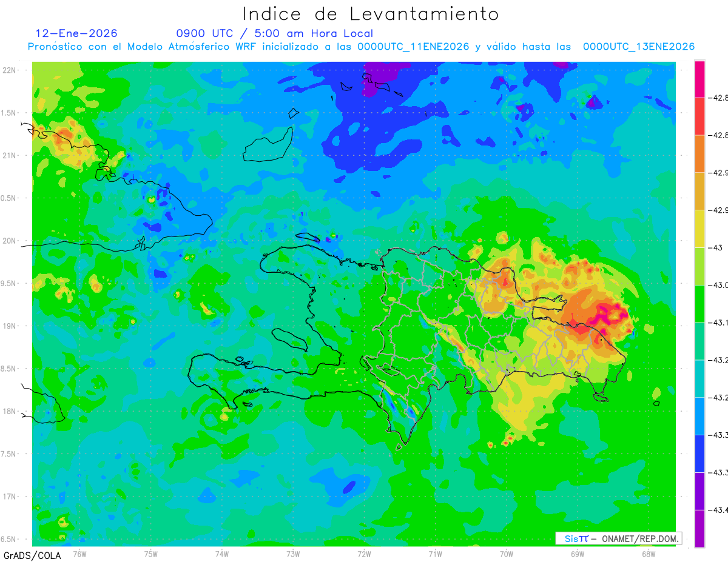Click the '21N' latitude label
This screenshot has width=728, height=562.
(x=9, y=155)
